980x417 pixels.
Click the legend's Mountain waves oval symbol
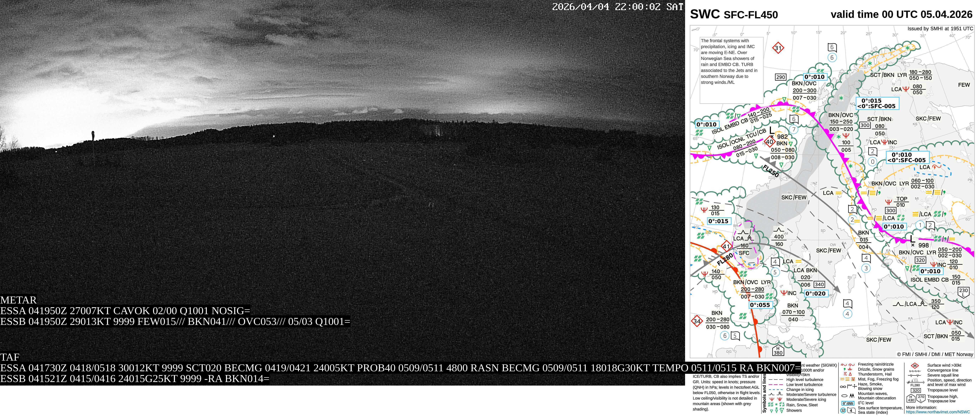(845, 396)
